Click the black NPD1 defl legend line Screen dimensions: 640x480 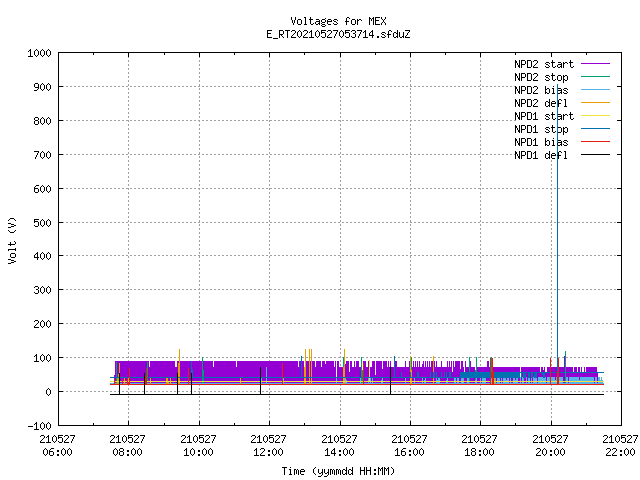(596, 155)
